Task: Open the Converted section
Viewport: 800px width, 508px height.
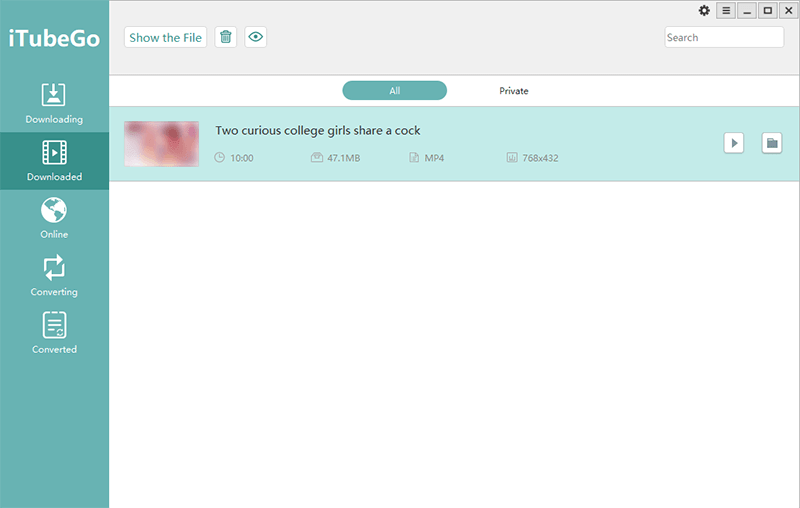Action: click(54, 334)
